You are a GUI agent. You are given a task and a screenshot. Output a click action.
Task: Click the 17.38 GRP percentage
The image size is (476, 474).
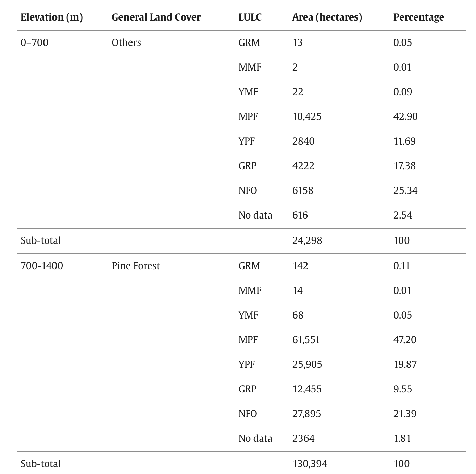point(404,166)
